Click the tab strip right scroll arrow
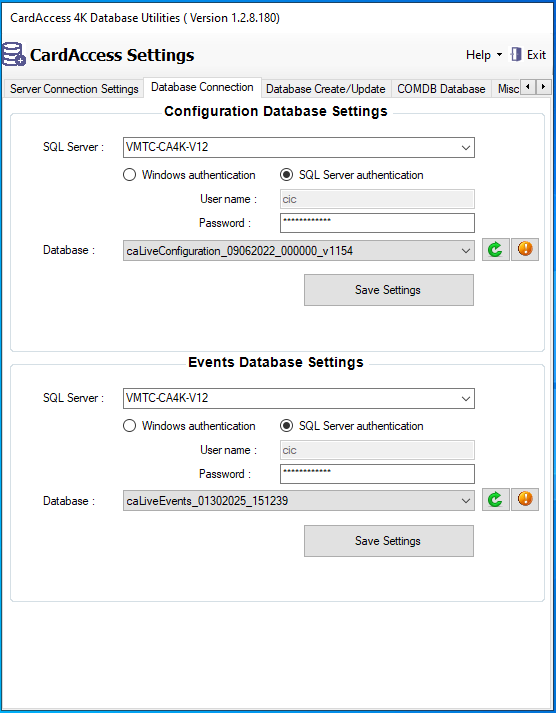 coord(543,86)
